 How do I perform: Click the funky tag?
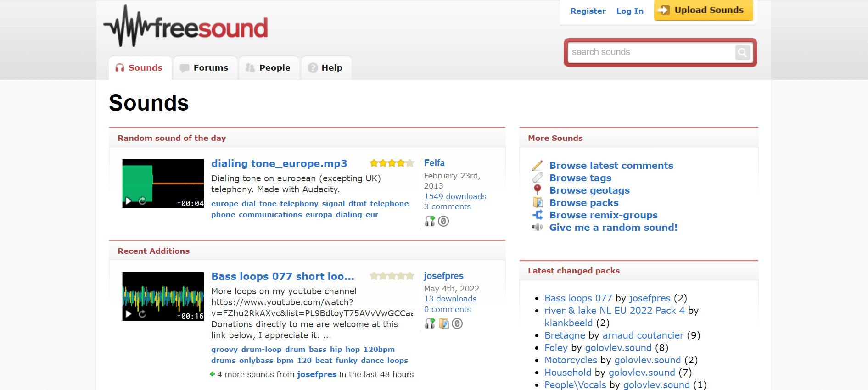(x=346, y=361)
